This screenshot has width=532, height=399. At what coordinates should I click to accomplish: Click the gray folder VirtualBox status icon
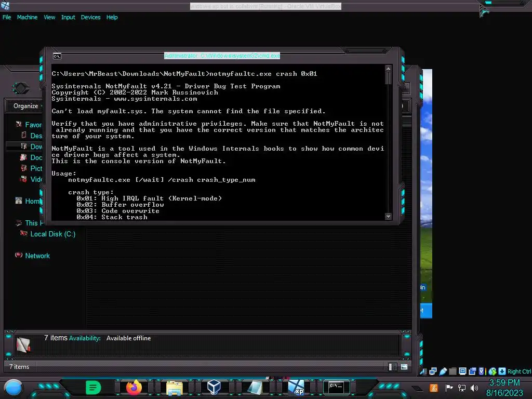[x=453, y=371]
